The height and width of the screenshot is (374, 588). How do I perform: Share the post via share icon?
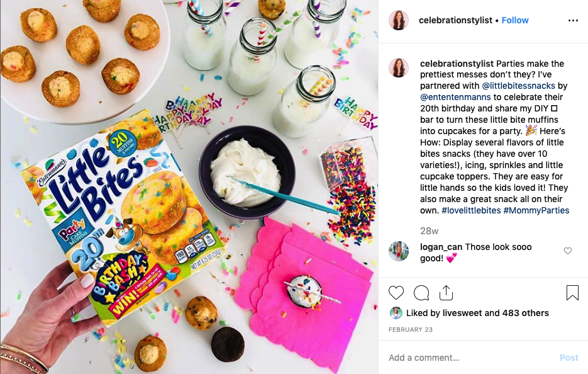446,293
